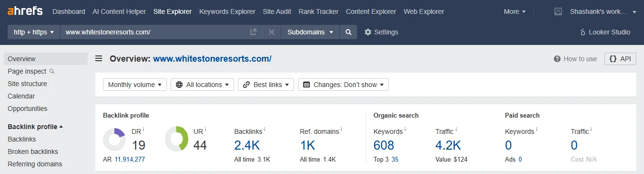644x174 pixels.
Task: Open Web Explorer
Action: (424, 11)
